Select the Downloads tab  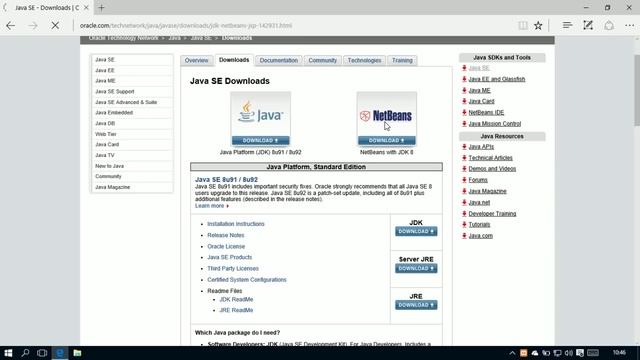click(x=234, y=60)
